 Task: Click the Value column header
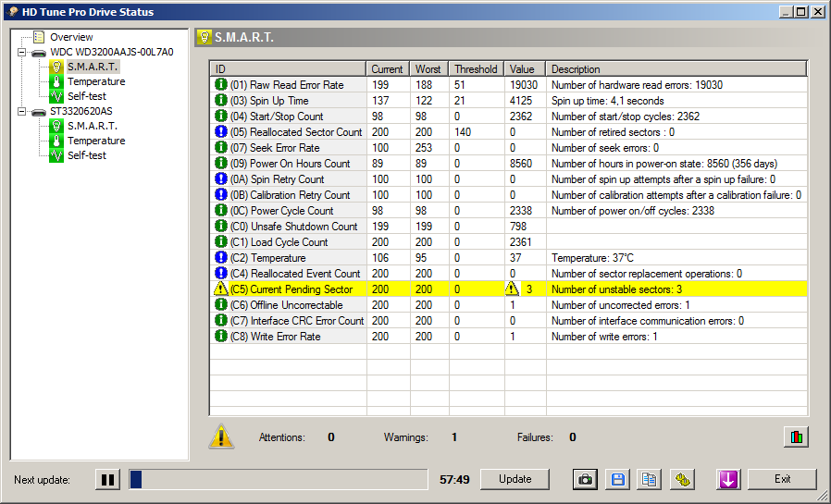[x=524, y=69]
